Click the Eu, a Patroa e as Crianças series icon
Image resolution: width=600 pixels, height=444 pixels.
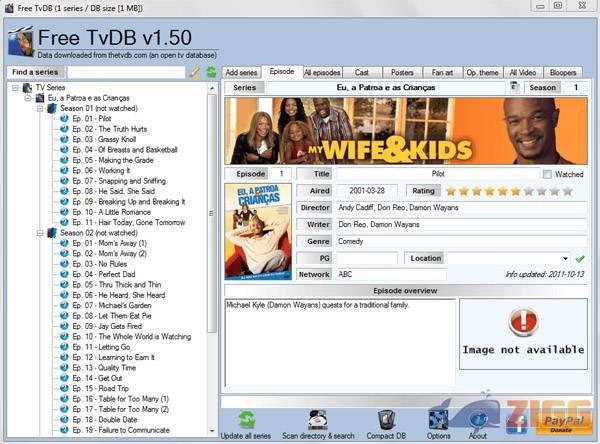[x=40, y=98]
